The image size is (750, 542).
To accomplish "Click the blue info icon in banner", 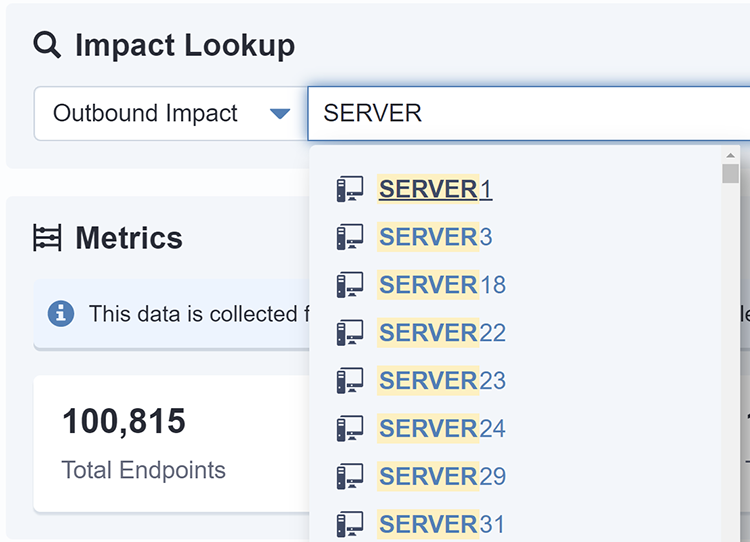I will point(61,314).
